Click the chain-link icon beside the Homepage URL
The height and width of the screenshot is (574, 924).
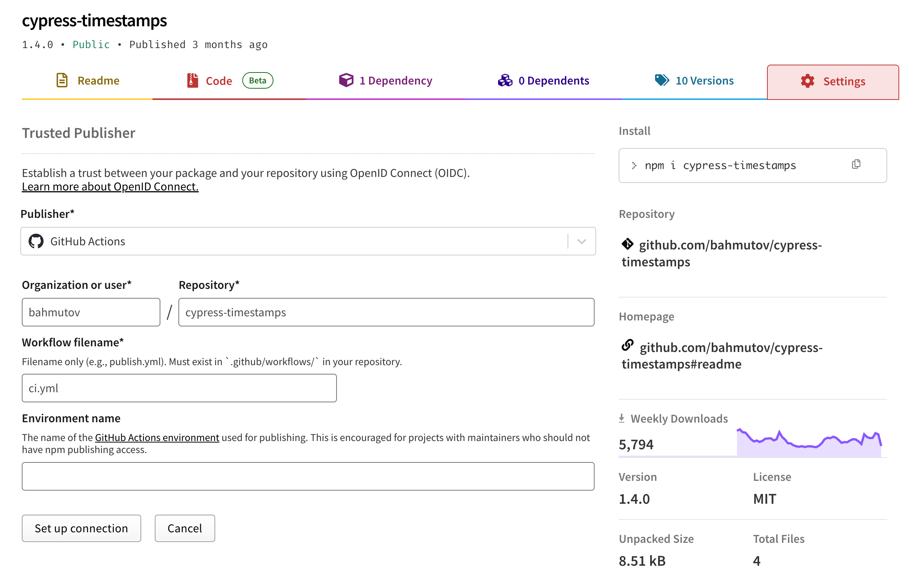tap(628, 346)
